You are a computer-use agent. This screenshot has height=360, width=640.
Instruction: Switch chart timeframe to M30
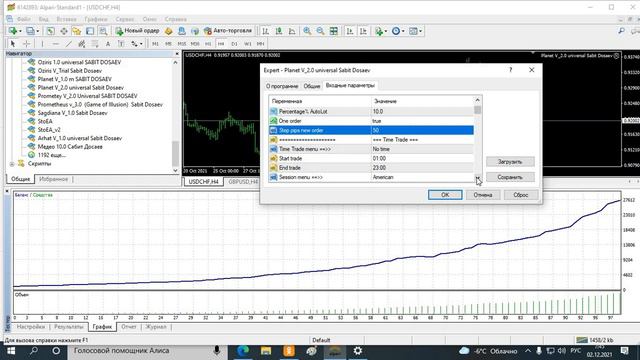195,44
